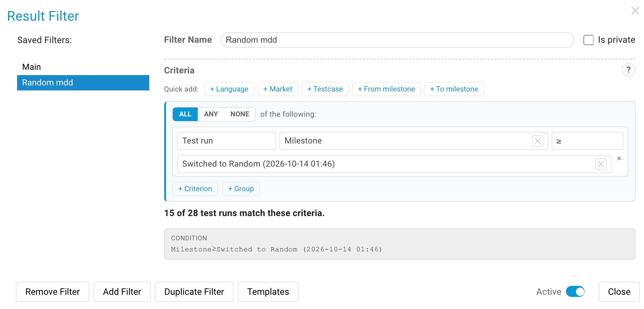Select the ALL match mode
This screenshot has height=309, width=644.
(185, 114)
